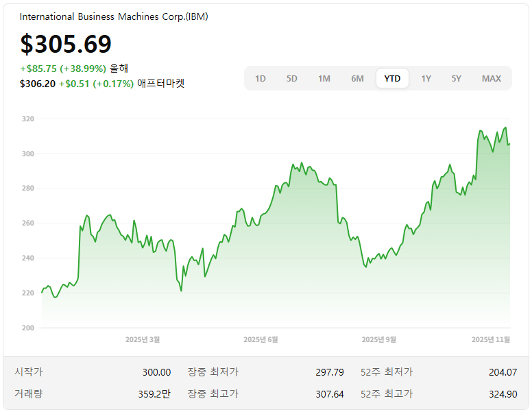Click the 애프터마켓 label

pyautogui.click(x=161, y=83)
